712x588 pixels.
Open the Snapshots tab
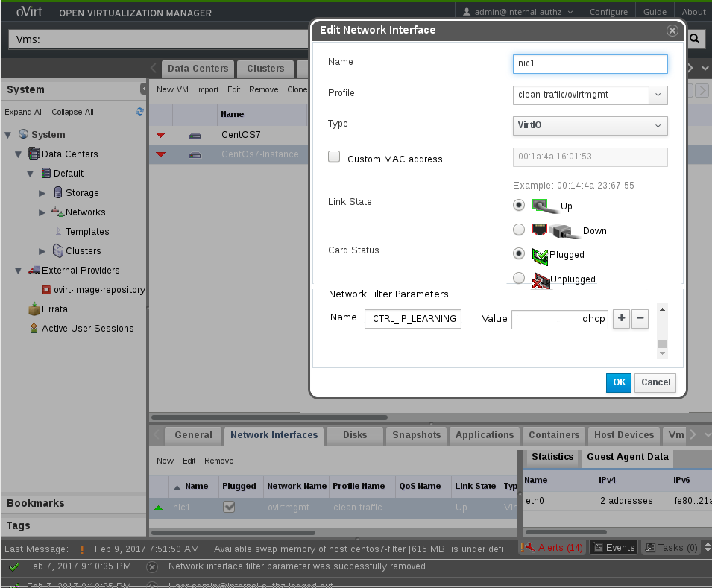pyautogui.click(x=416, y=435)
